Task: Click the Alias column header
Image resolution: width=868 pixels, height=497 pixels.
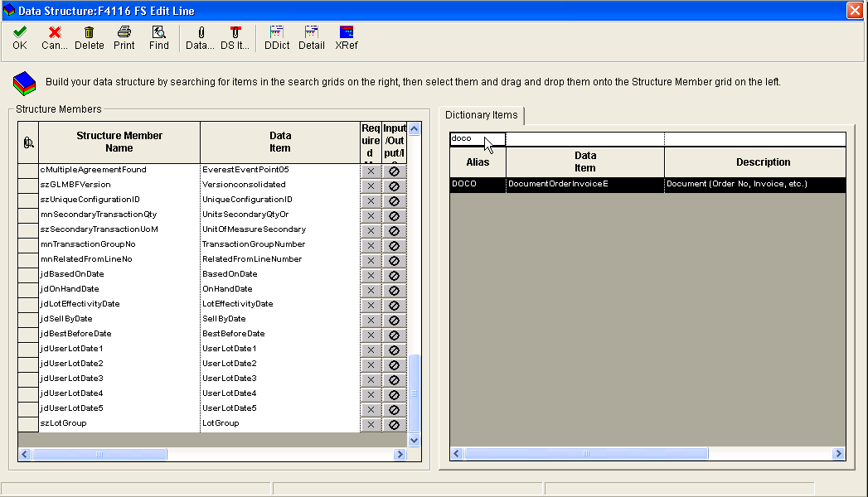Action: [478, 162]
